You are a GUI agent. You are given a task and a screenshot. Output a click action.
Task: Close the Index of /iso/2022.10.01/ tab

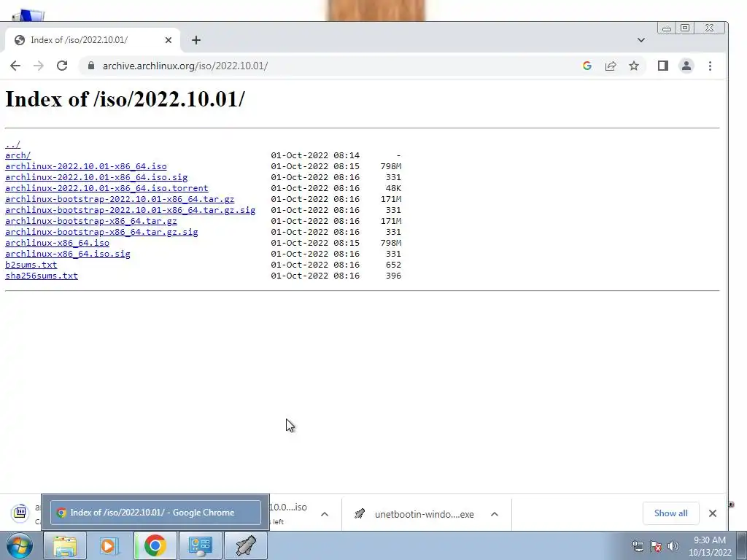(169, 40)
